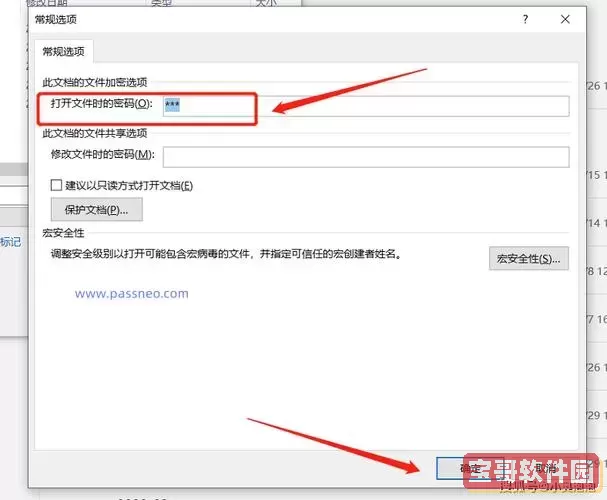This screenshot has width=607, height=500.
Task: Click the open-file password field
Action: (x=366, y=106)
